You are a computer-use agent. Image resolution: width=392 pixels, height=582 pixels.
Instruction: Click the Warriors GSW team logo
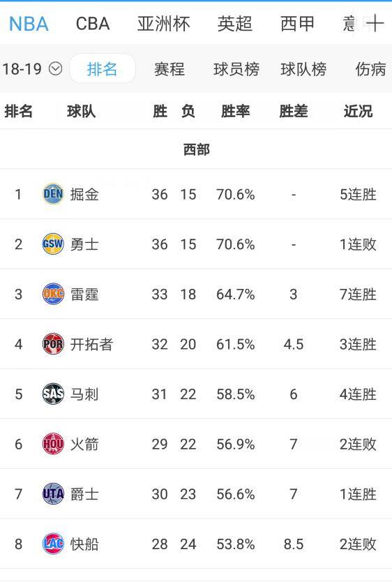pos(53,244)
